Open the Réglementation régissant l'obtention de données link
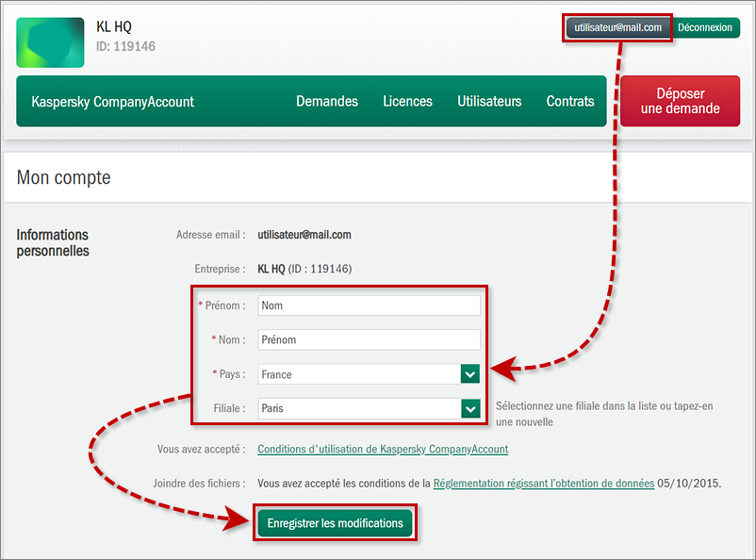Viewport: 756px width, 560px height. 543,483
